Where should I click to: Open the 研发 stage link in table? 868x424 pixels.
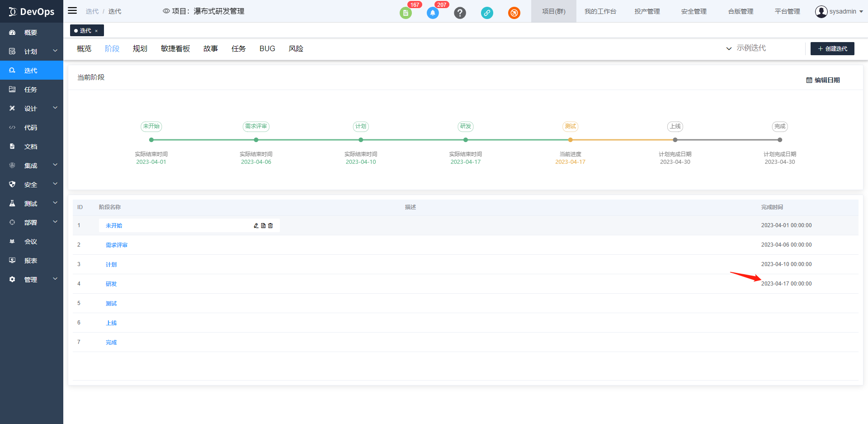[111, 284]
